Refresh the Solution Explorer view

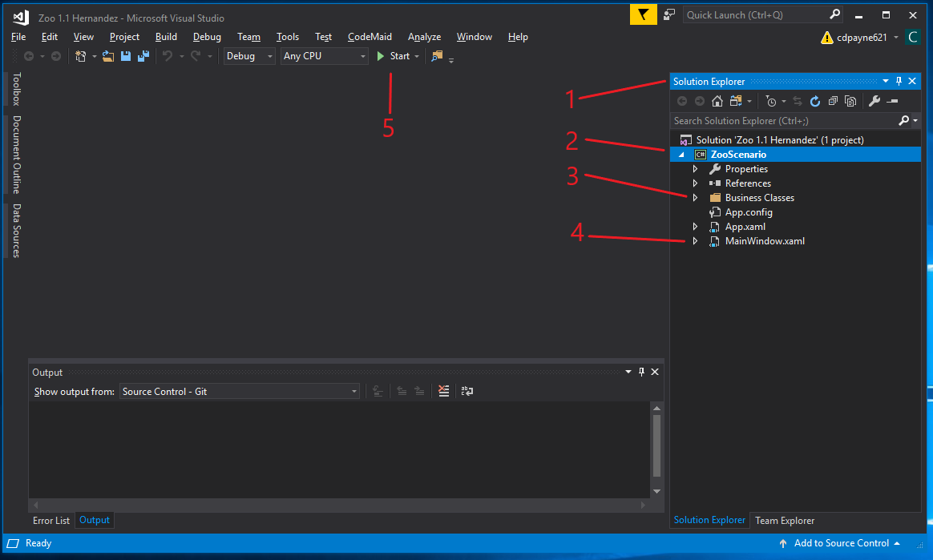click(815, 101)
